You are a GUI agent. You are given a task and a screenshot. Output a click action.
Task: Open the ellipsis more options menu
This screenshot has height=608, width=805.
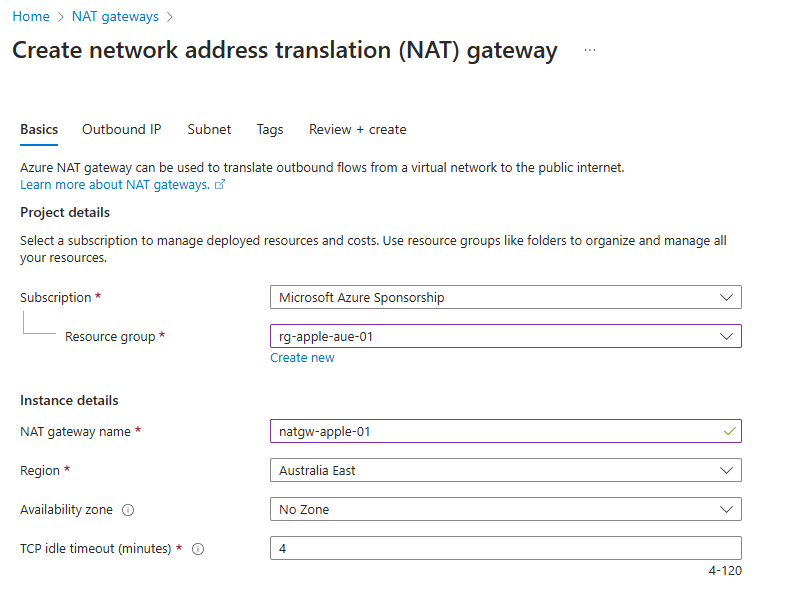pos(590,50)
